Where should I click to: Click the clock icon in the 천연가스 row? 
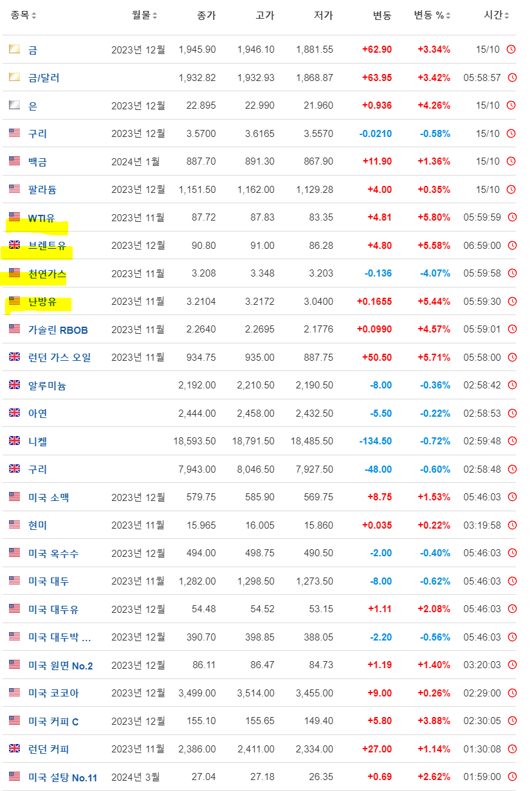(x=511, y=273)
